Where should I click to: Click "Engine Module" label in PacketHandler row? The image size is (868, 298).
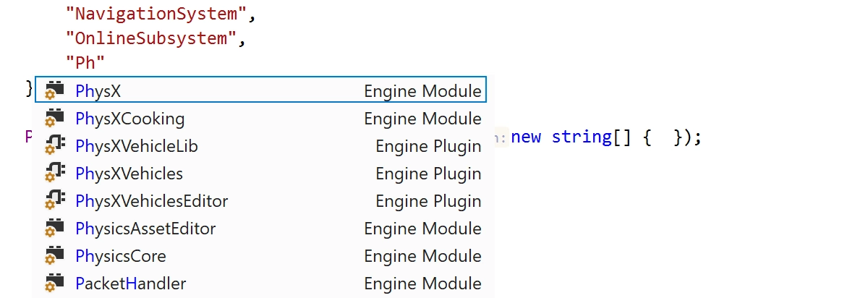point(422,284)
